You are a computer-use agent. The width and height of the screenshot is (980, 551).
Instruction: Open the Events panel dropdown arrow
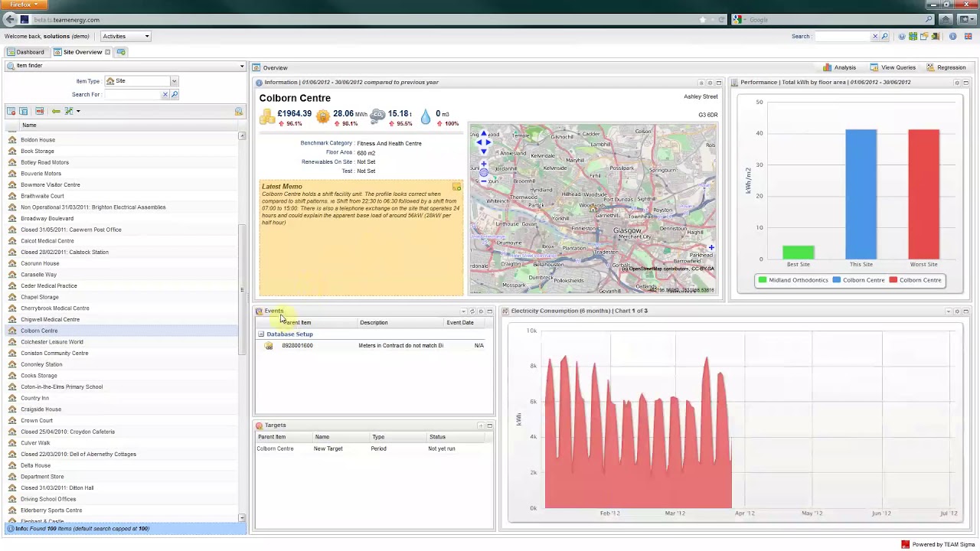463,311
